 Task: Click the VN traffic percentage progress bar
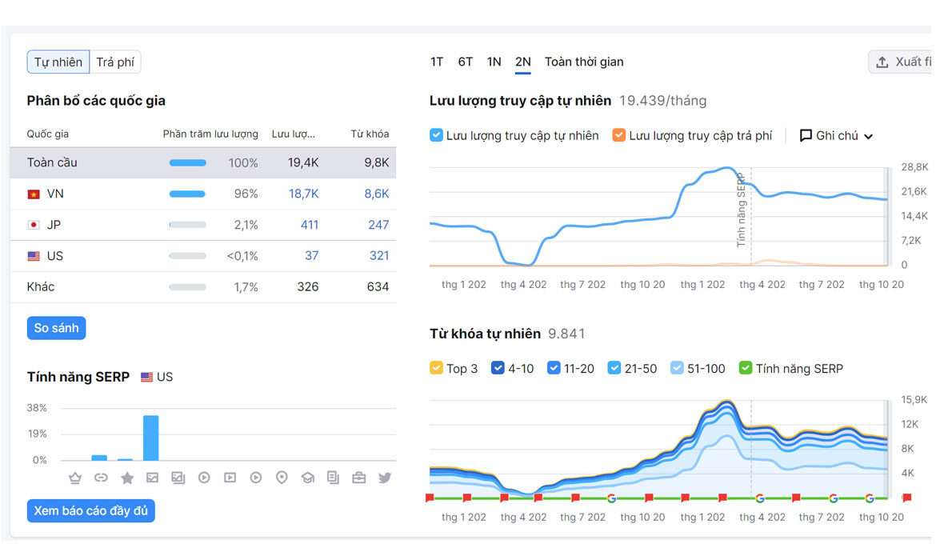tap(187, 194)
